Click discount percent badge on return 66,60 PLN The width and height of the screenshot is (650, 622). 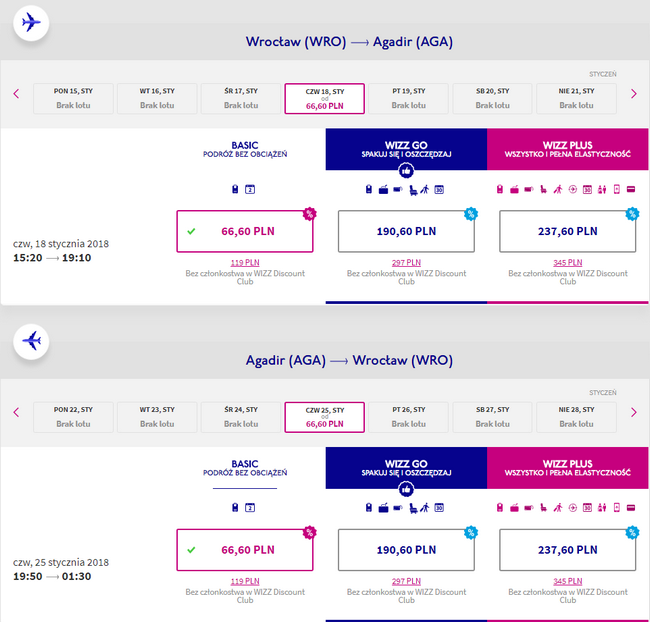click(309, 532)
